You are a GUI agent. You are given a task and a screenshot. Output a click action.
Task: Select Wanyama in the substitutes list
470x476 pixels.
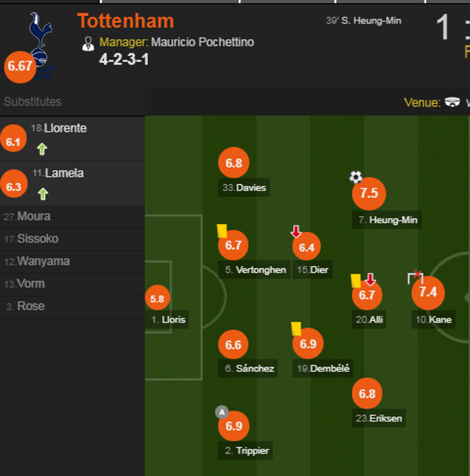pos(43,262)
